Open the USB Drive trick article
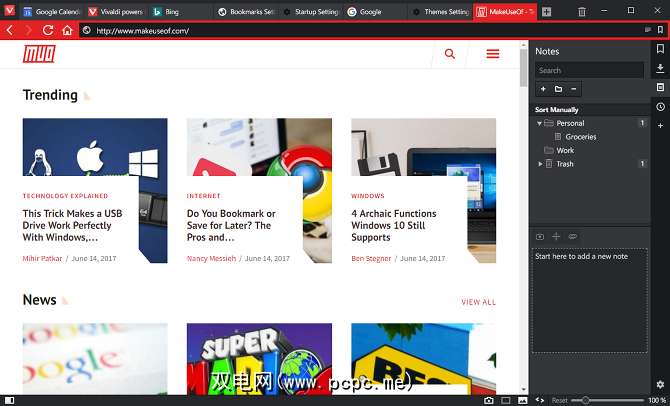Screen dimensions: 670x406 [72, 225]
